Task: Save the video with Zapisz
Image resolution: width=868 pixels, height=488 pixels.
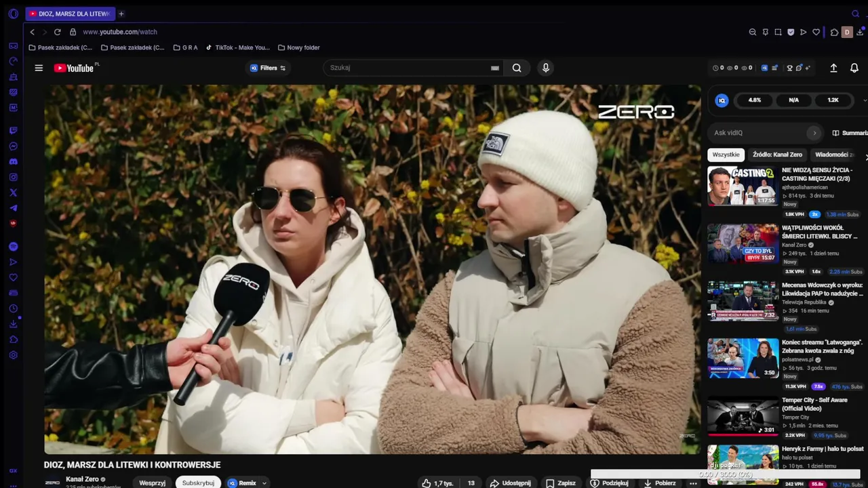Action: click(x=561, y=483)
